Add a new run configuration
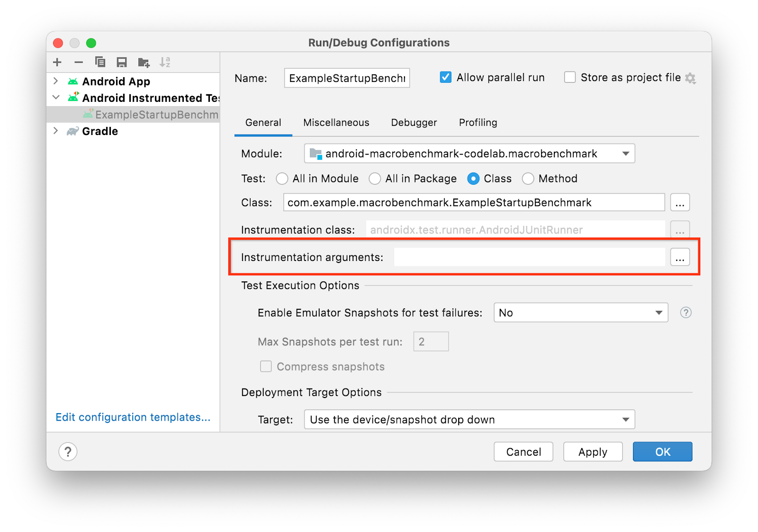 coord(57,62)
